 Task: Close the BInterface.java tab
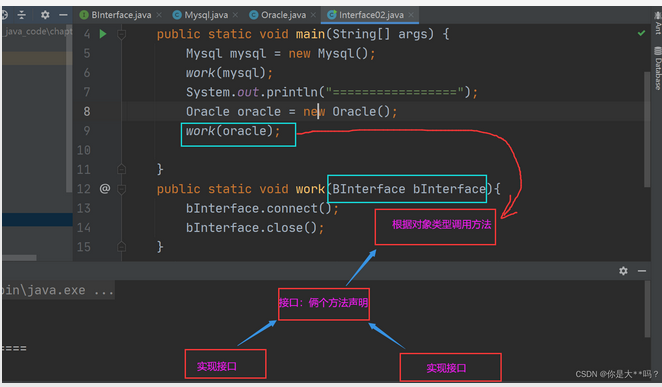[x=159, y=15]
